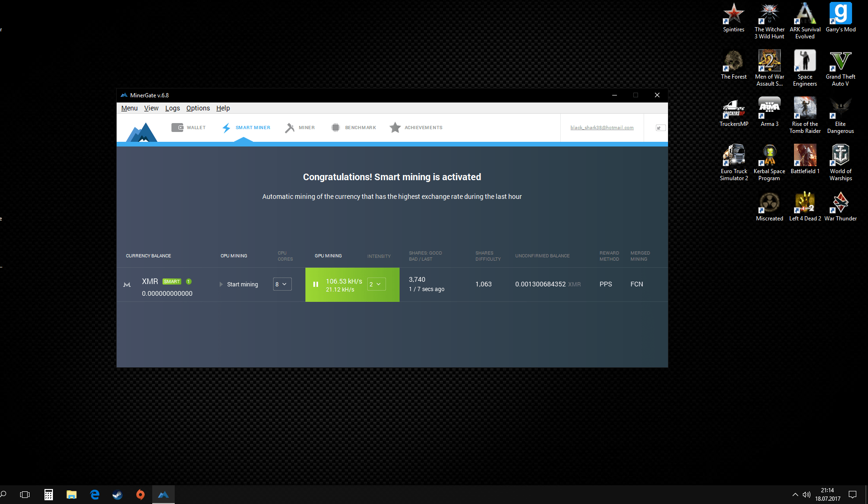Minimize the MinerGate window
Screen dimensions: 868x504
[x=614, y=95]
